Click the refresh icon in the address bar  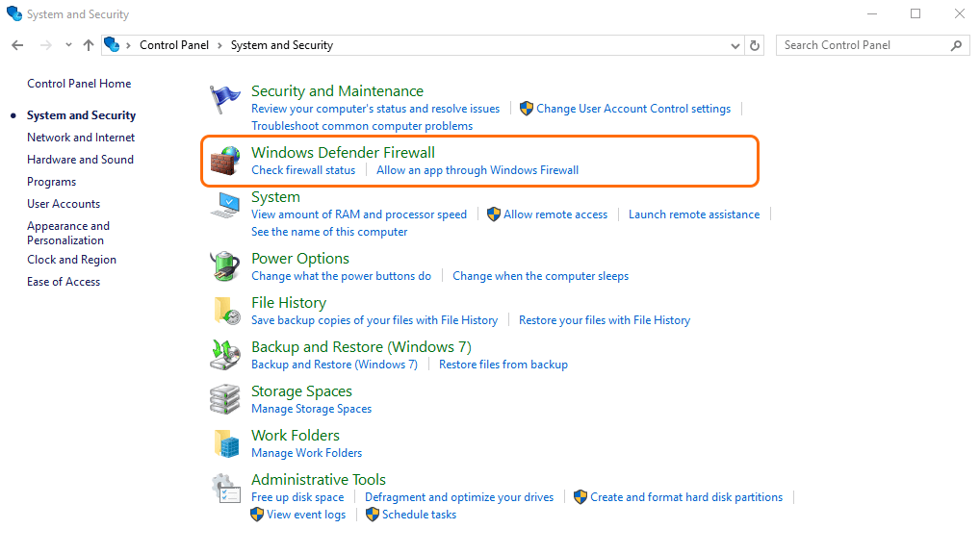[x=753, y=44]
